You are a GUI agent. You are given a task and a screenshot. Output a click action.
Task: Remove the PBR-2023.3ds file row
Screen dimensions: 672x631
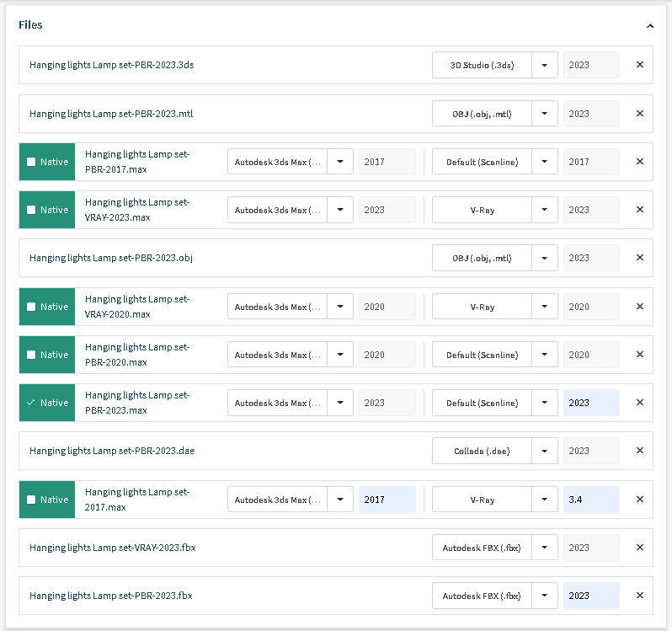click(x=640, y=65)
